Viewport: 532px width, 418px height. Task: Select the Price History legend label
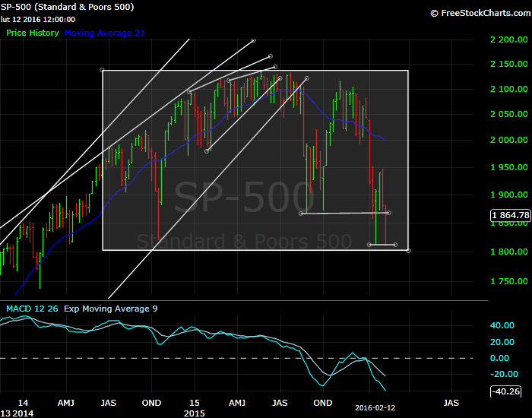tap(33, 33)
